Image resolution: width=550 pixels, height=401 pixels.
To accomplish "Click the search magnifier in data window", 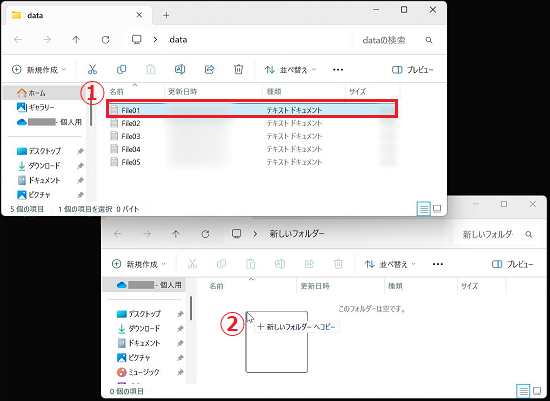I will pyautogui.click(x=429, y=40).
